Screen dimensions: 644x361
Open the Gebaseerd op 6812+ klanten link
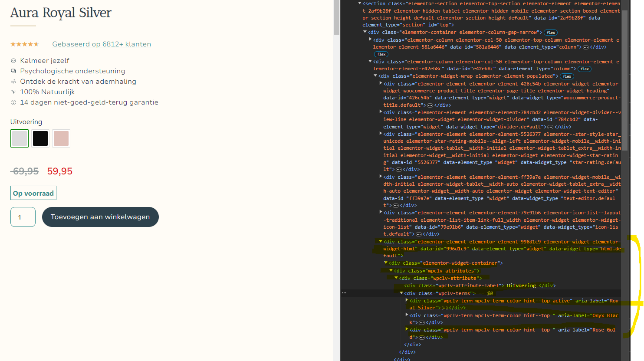coord(102,44)
